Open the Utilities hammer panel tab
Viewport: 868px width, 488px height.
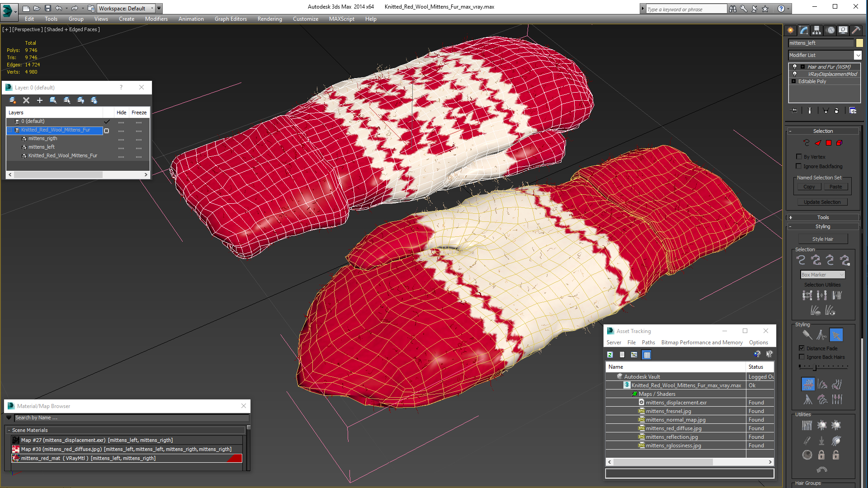click(856, 30)
